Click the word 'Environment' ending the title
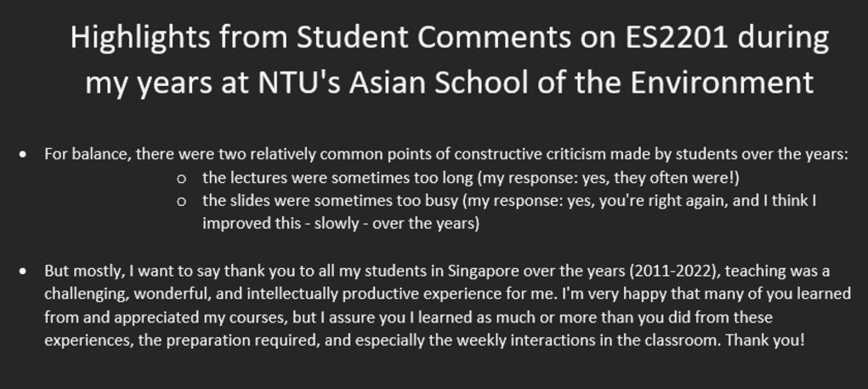 pyautogui.click(x=722, y=83)
